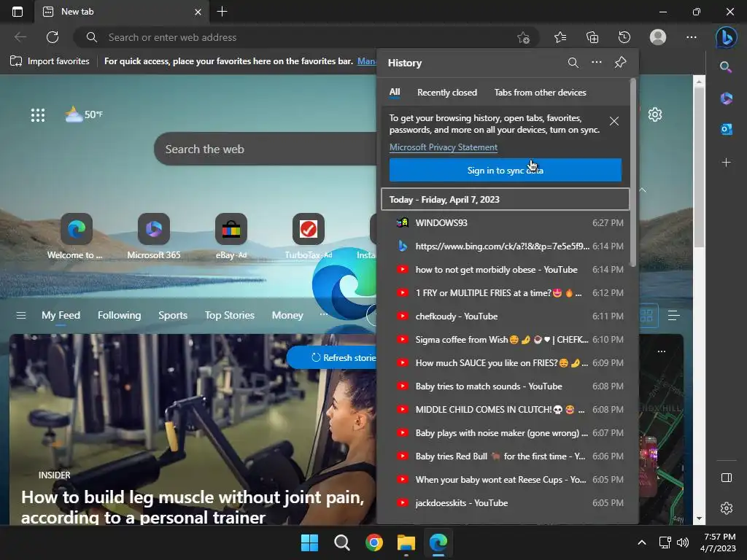Open the Windows Start menu
This screenshot has width=747, height=560.
(309, 542)
